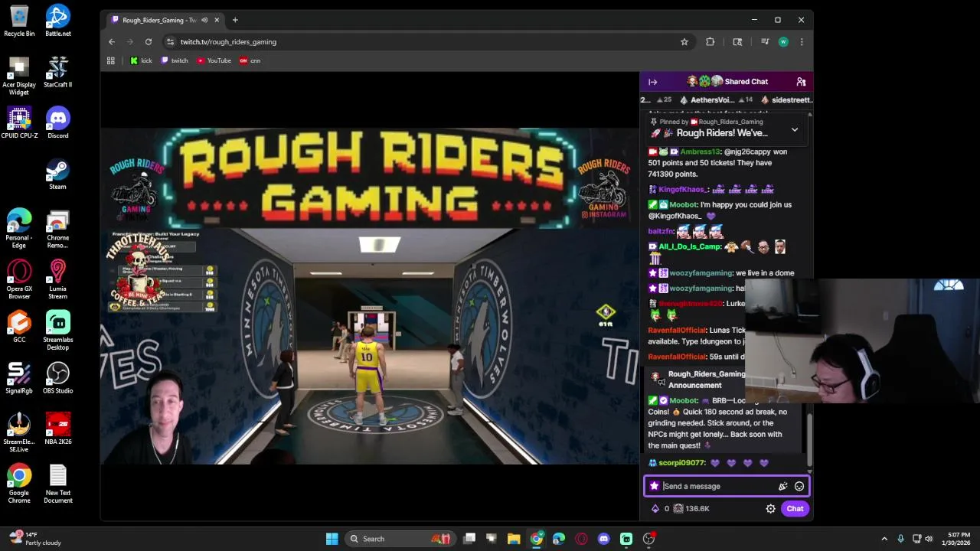Reload the Twitch page
980x551 pixels.
(x=149, y=42)
